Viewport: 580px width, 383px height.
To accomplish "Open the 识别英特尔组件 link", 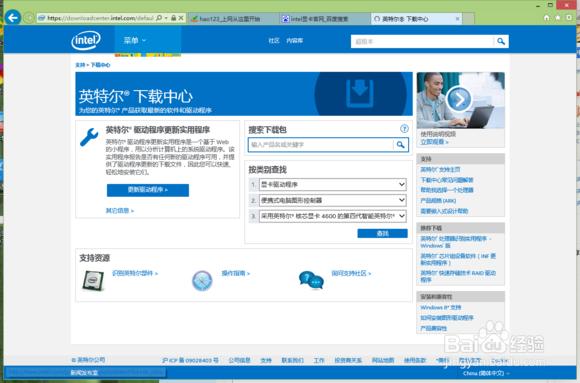I will pos(135,273).
